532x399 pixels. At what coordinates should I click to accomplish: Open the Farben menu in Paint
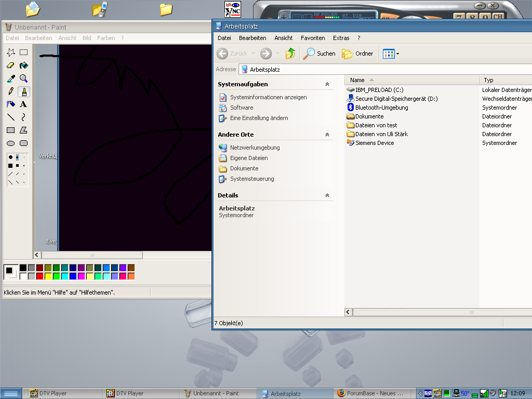(106, 38)
